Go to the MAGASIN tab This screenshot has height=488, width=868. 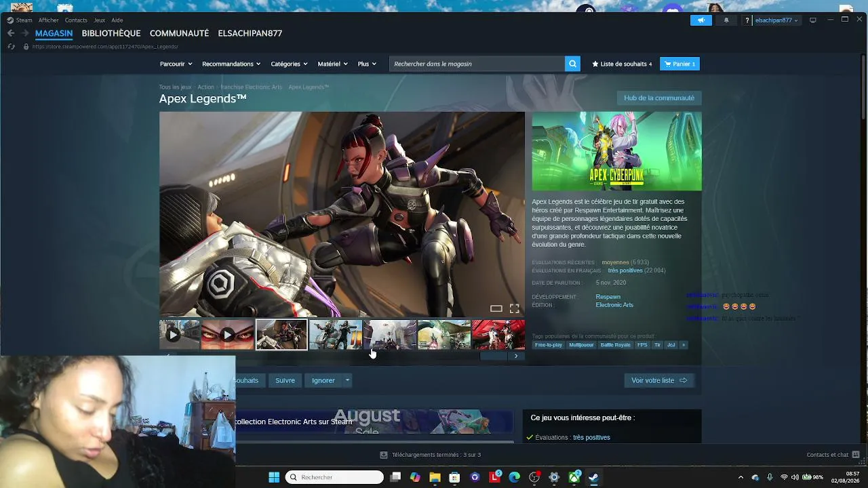pos(54,33)
